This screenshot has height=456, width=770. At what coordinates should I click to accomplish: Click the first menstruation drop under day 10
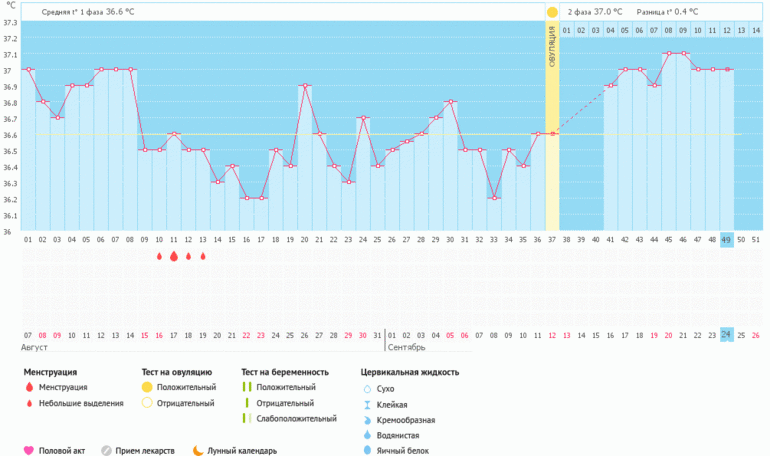click(x=159, y=257)
